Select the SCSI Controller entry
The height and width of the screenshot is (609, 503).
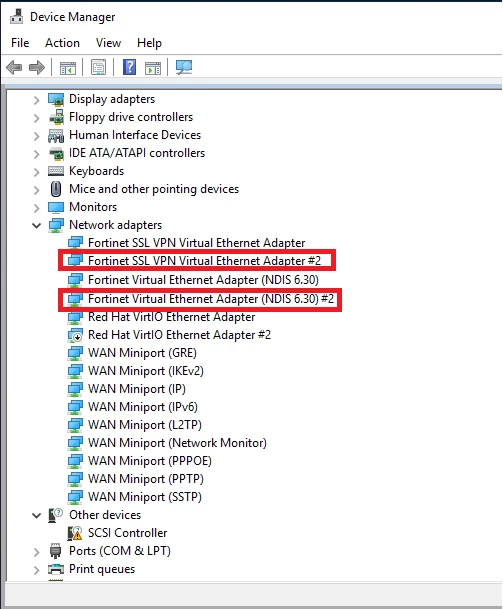(x=127, y=533)
